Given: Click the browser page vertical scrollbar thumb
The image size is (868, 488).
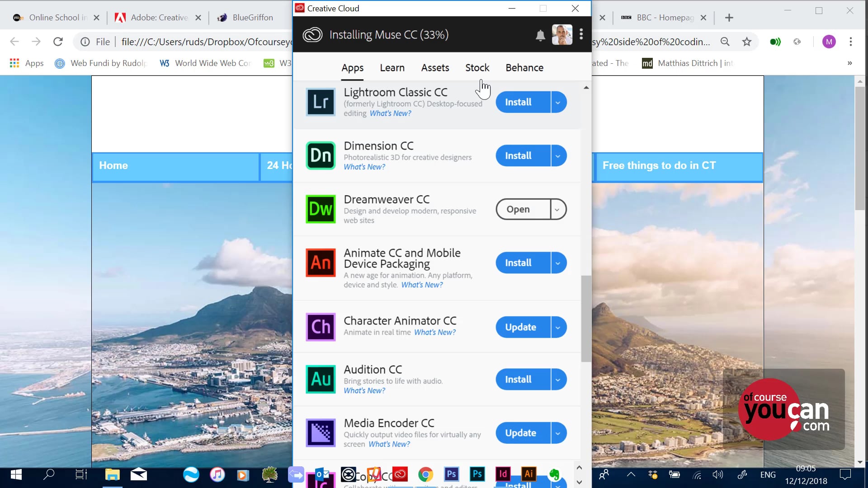Looking at the screenshot, I should [x=860, y=148].
